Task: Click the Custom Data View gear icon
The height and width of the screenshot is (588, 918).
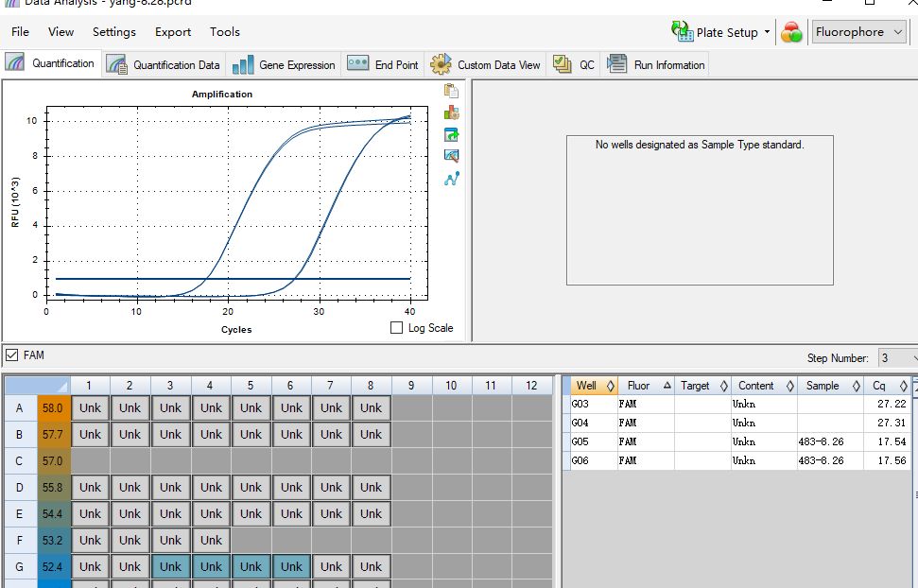Action: [x=441, y=64]
